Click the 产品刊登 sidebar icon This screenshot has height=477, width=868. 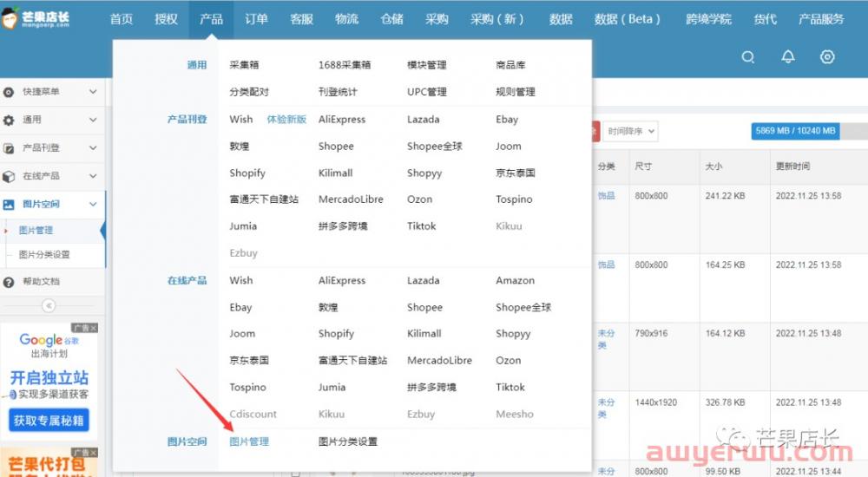point(9,148)
